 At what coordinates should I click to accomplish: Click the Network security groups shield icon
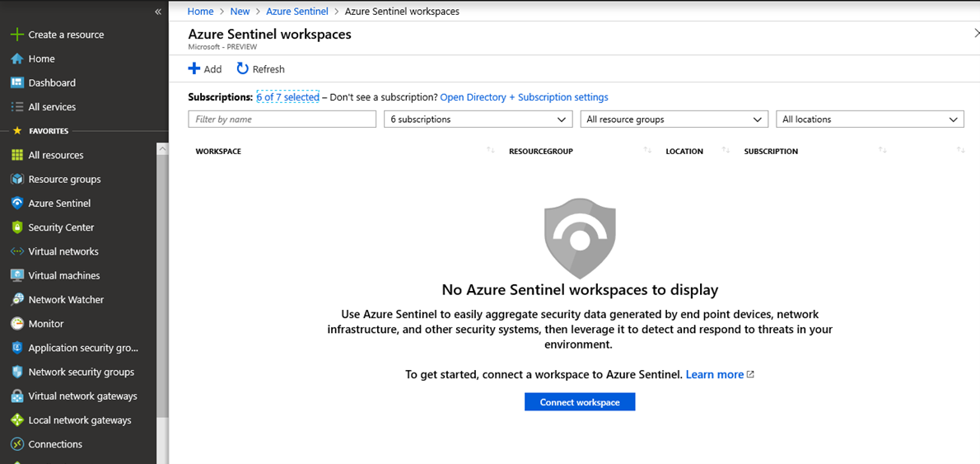point(17,372)
